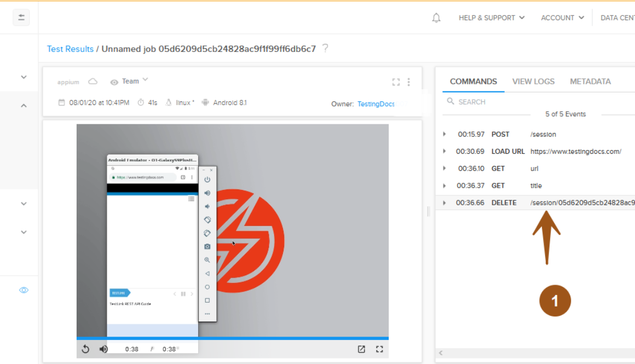Expand the job header panel icon
635x364 pixels.
[396, 82]
